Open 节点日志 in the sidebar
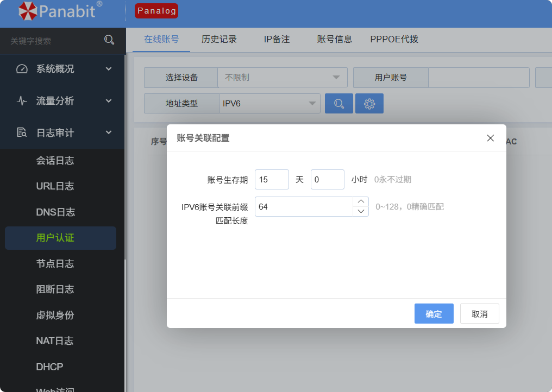 click(x=55, y=263)
